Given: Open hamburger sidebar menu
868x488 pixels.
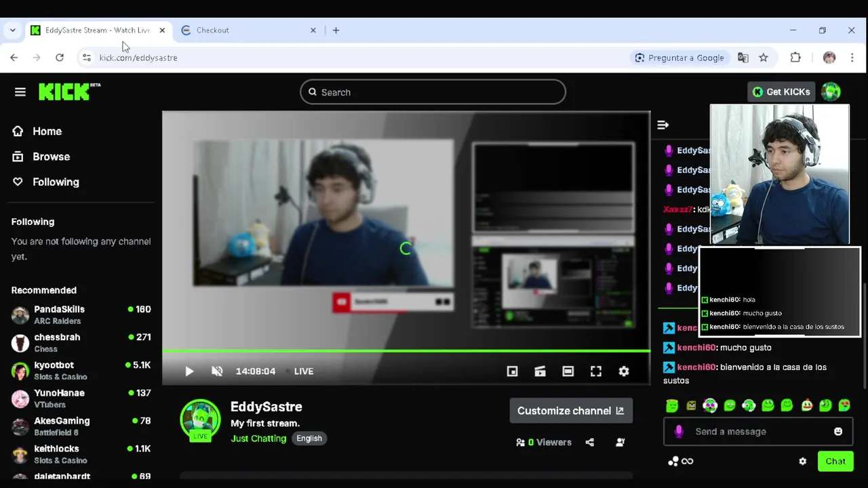Looking at the screenshot, I should point(20,92).
